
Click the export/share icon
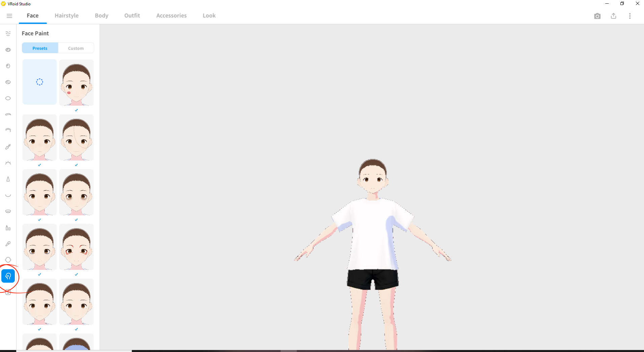coord(613,16)
